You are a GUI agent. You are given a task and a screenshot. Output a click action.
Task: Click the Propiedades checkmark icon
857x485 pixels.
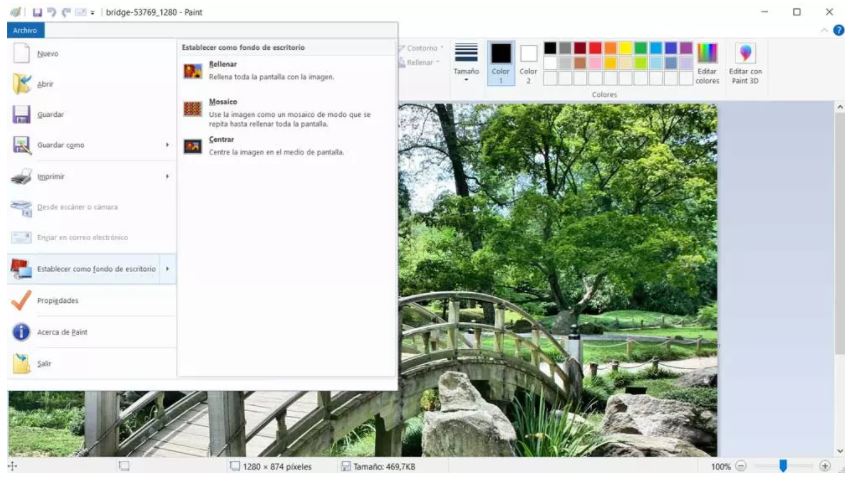click(21, 300)
